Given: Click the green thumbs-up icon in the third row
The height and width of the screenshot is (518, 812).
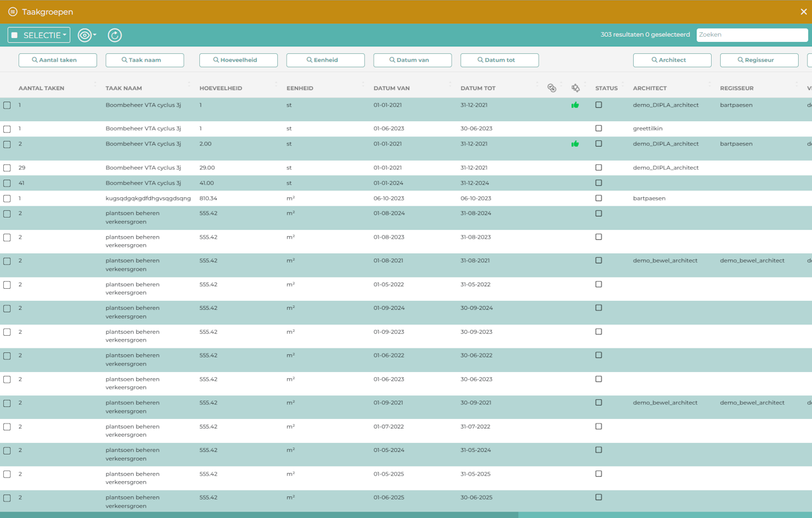Looking at the screenshot, I should tap(575, 144).
